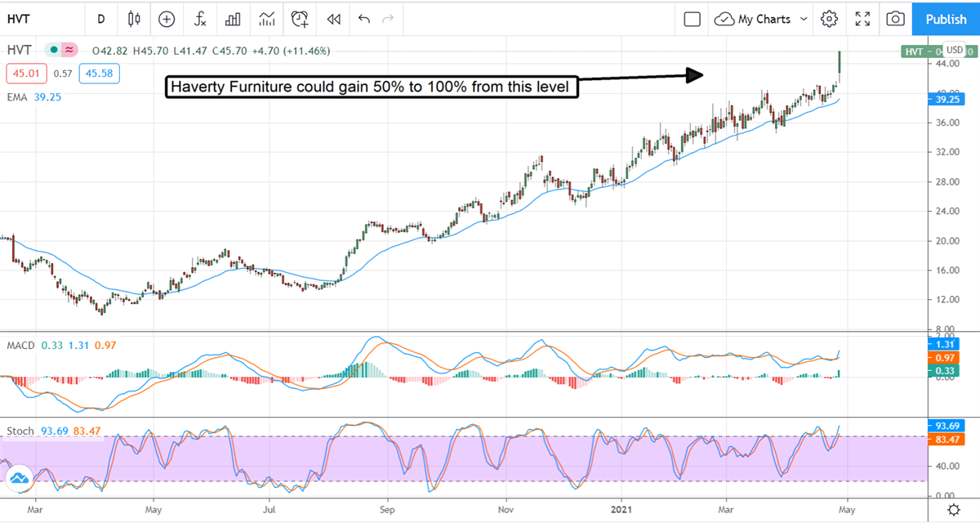Click the compare or add symbol icon

pyautogui.click(x=167, y=19)
